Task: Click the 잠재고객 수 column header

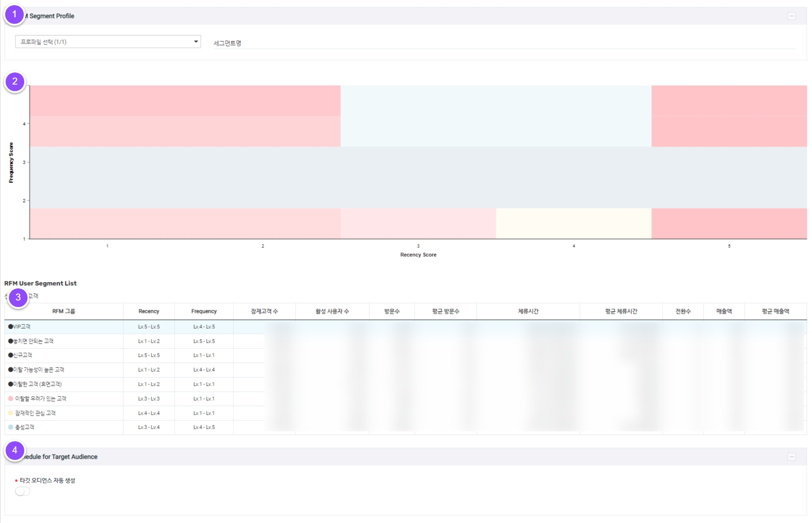Action: [264, 311]
